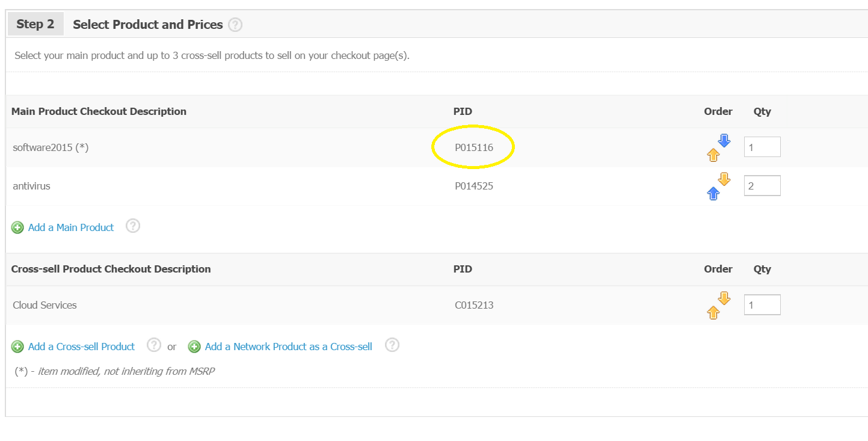This screenshot has width=868, height=441.
Task: Click the down arrow for Cloud Services
Action: 724,298
